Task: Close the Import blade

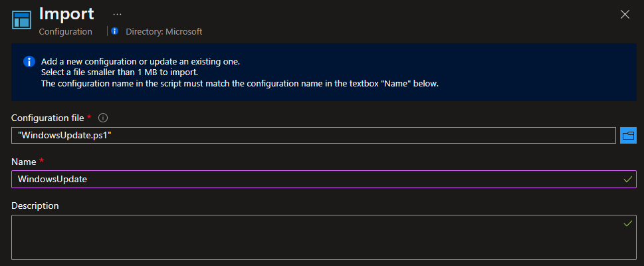Action: coord(625,15)
